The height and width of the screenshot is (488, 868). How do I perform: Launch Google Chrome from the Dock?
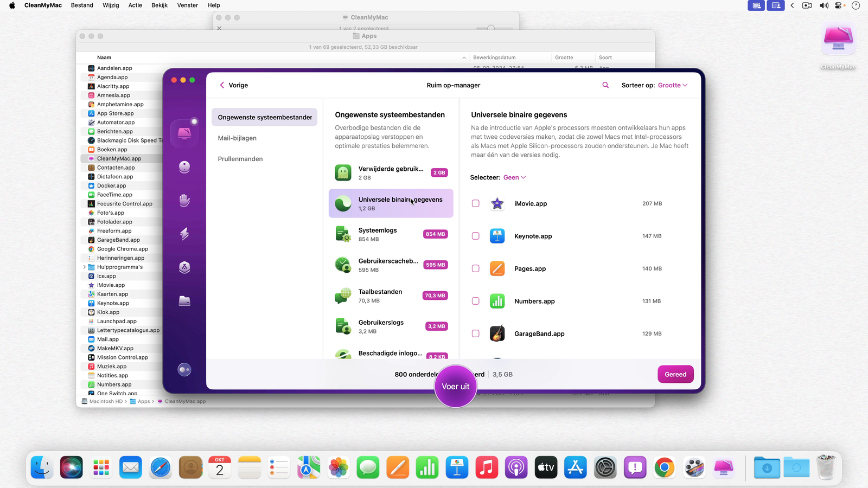click(x=665, y=467)
